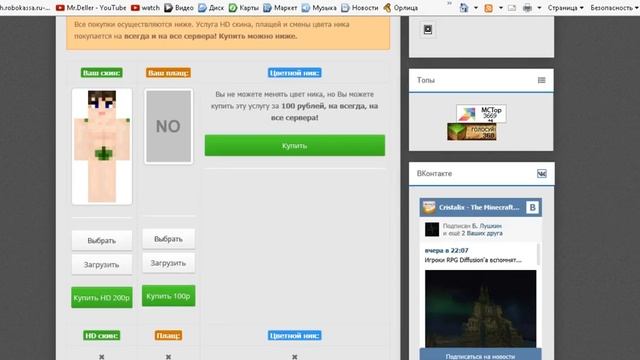This screenshot has height=360, width=640.
Task: Click the Cristalix group avatar icon
Action: (x=429, y=207)
